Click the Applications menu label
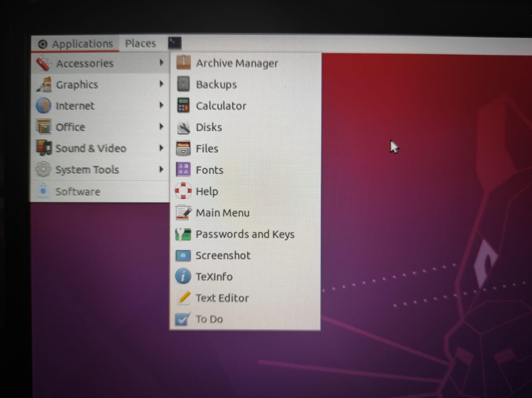This screenshot has width=532, height=398. (x=82, y=44)
